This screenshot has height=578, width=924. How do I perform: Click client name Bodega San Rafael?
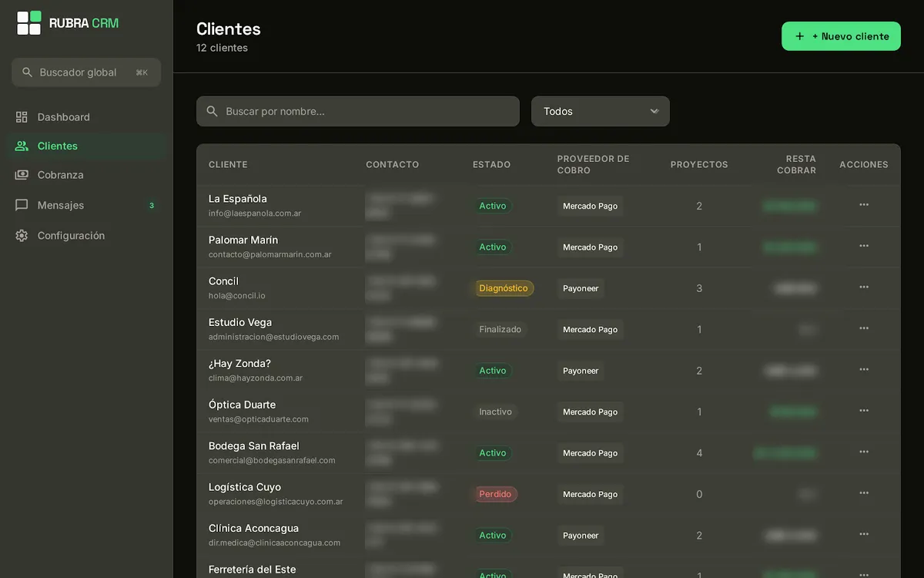point(254,446)
